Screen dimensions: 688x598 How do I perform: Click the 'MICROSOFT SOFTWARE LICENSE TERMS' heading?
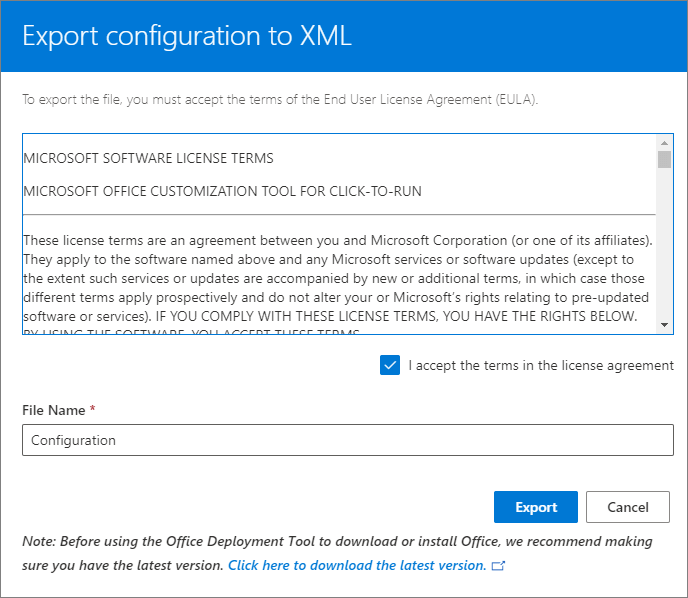click(x=148, y=158)
